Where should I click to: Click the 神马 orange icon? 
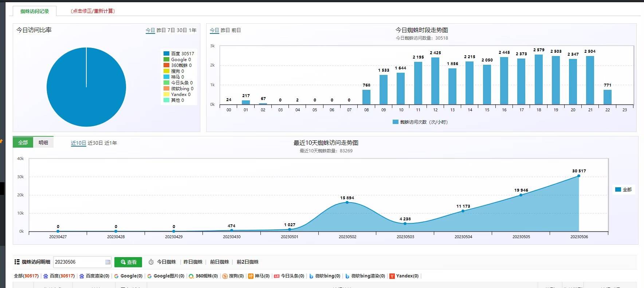pyautogui.click(x=251, y=276)
